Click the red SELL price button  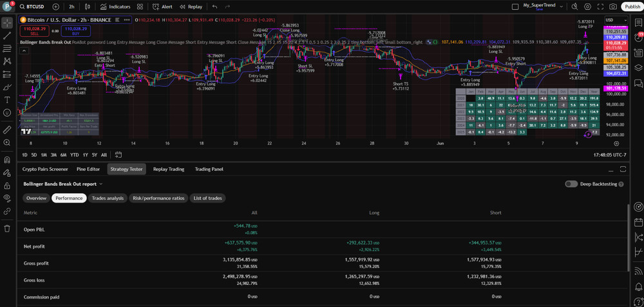(x=35, y=31)
